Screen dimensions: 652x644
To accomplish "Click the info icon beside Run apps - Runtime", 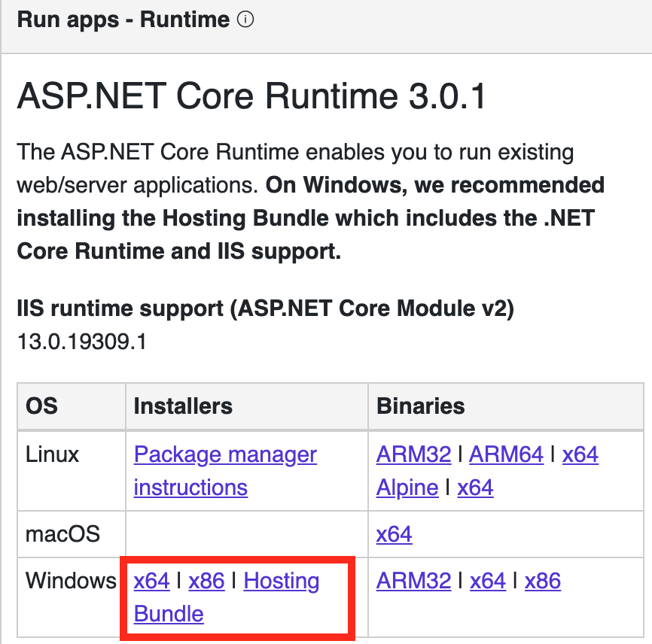I will coord(245,20).
